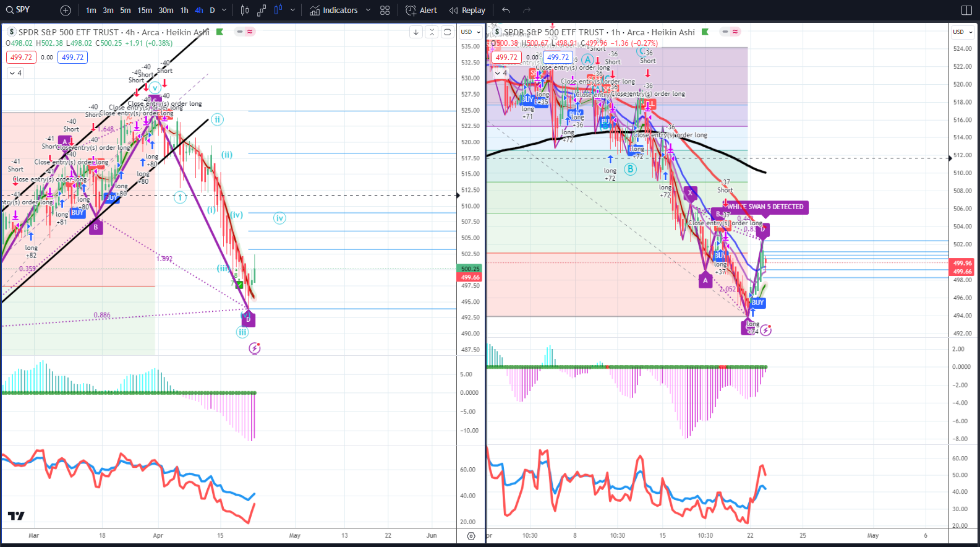The width and height of the screenshot is (980, 547).
Task: Select the 15m timeframe
Action: 145,11
